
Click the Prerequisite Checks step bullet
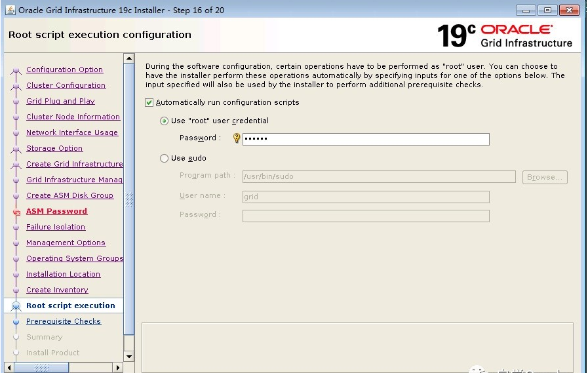(16, 322)
